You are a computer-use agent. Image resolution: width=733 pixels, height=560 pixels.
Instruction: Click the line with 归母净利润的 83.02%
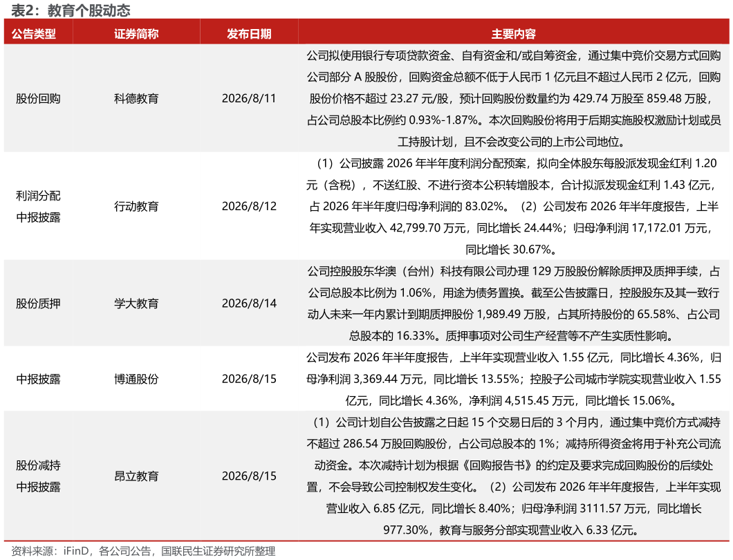514,207
